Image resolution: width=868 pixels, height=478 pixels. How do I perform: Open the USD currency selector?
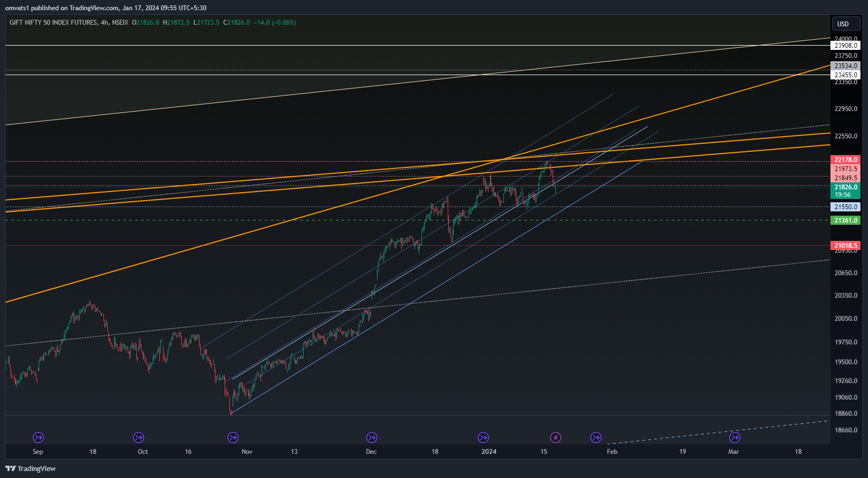[846, 24]
